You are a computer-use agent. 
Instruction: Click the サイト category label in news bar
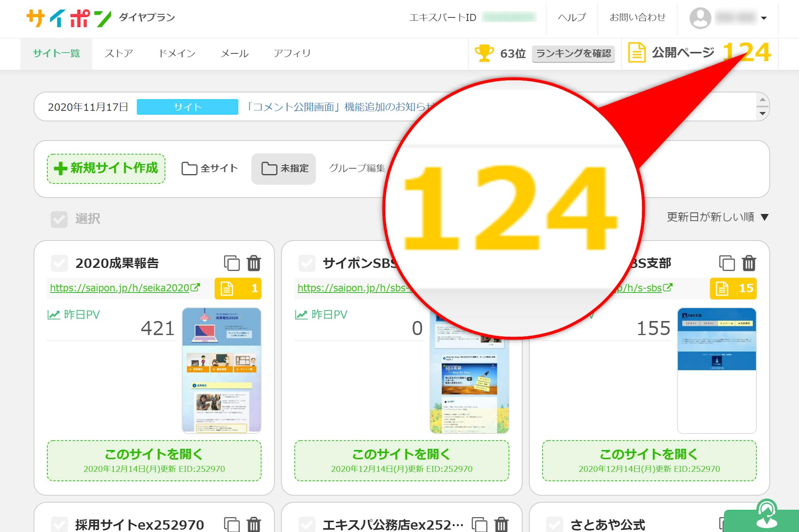coord(188,107)
